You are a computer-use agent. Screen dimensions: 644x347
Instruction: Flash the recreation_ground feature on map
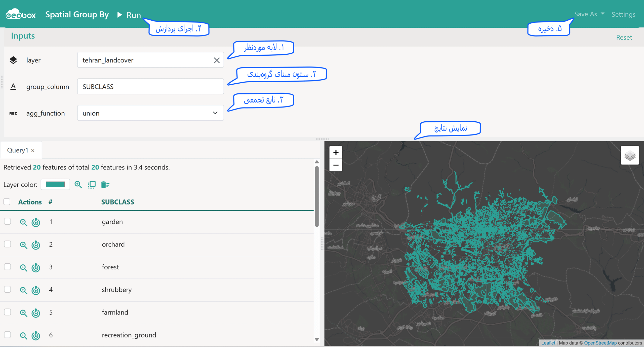[36, 336]
